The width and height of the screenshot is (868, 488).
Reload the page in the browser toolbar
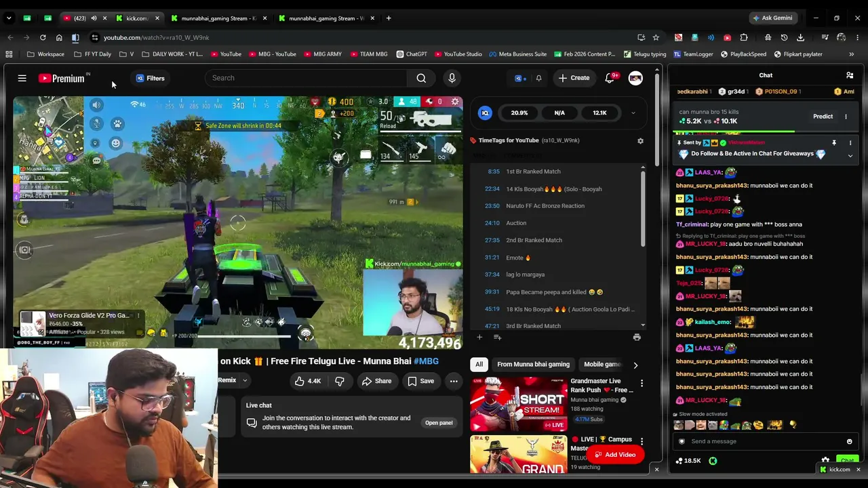point(43,37)
